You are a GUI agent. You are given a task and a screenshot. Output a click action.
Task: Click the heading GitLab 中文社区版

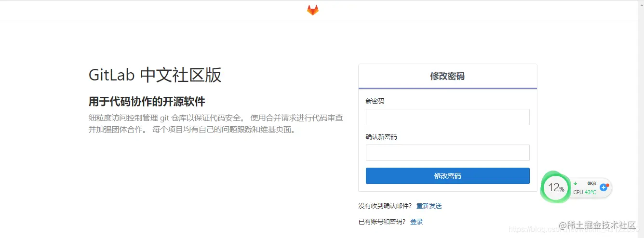pyautogui.click(x=155, y=75)
